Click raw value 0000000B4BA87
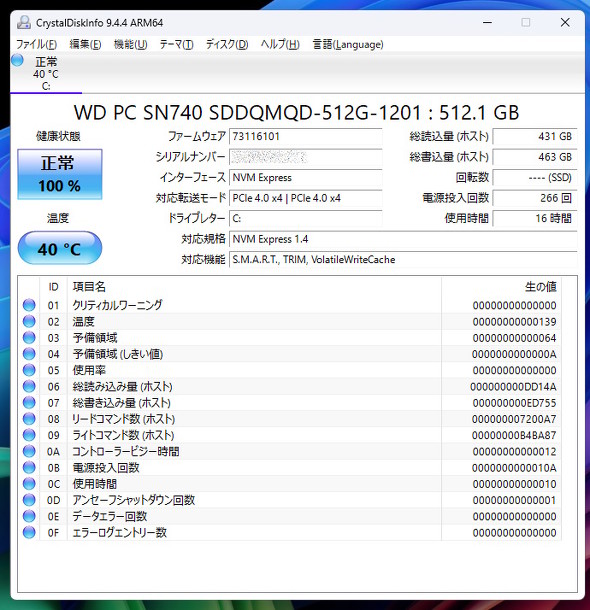The width and height of the screenshot is (590, 610). [514, 435]
